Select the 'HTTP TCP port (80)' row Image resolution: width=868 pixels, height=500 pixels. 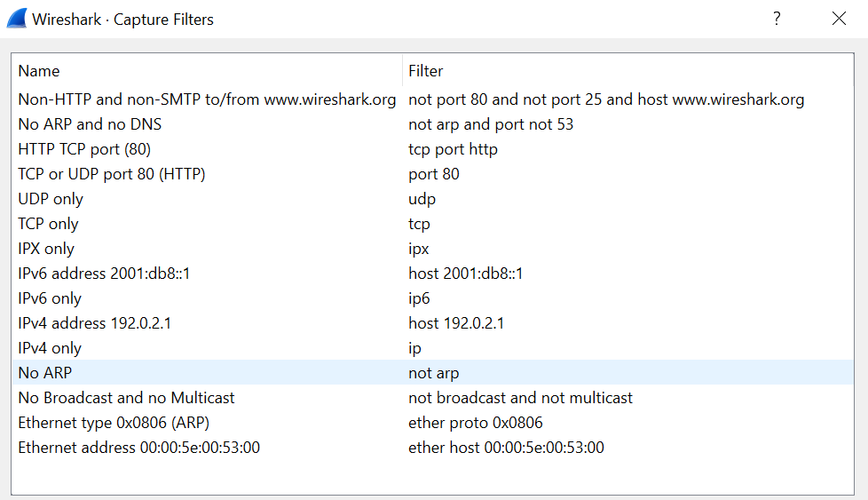(x=84, y=149)
